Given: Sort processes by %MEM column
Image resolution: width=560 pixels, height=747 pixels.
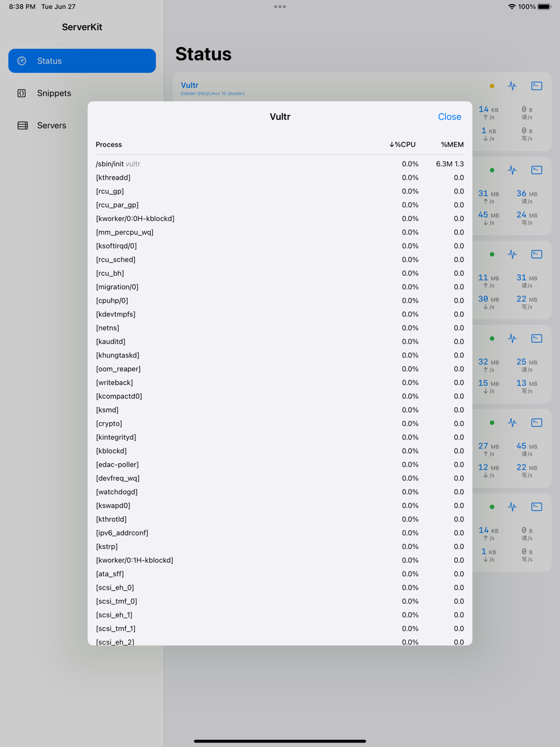Looking at the screenshot, I should pos(452,144).
